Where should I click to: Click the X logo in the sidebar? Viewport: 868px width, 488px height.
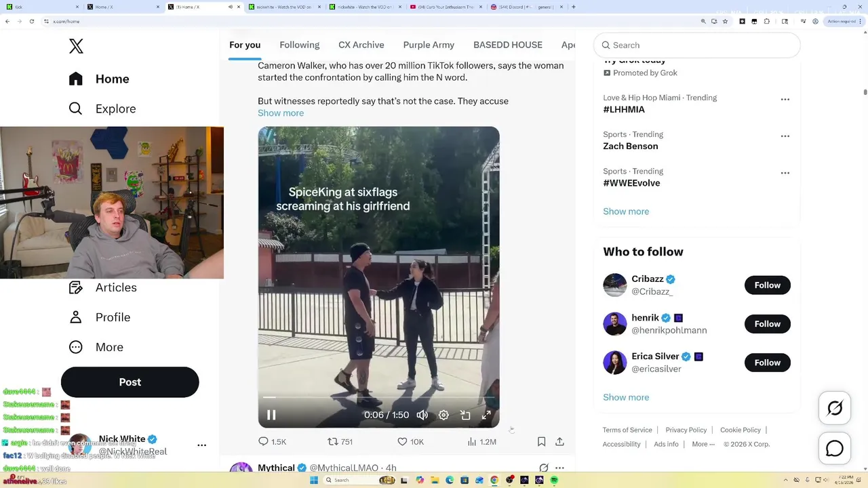tap(76, 46)
